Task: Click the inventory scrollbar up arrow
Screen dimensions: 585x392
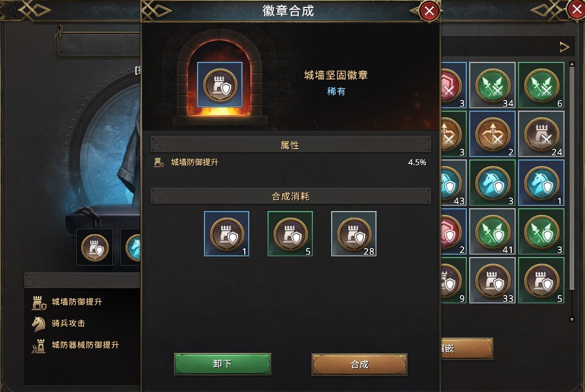Action: [572, 65]
